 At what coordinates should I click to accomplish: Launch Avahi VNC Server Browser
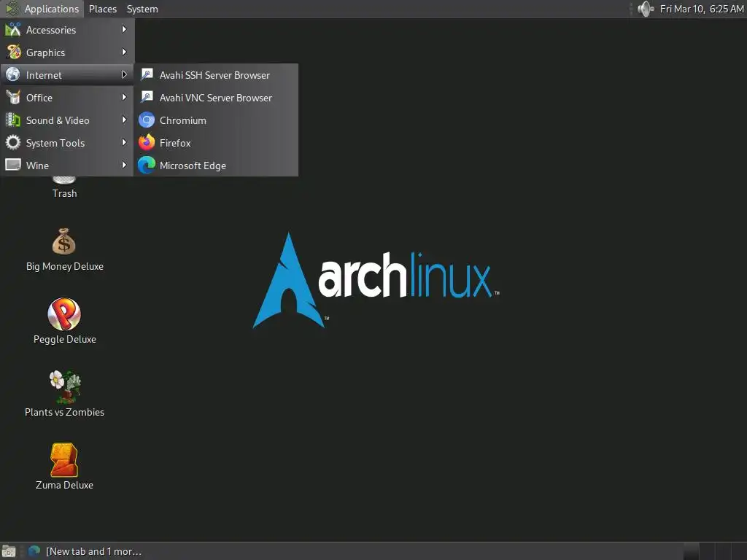click(216, 98)
